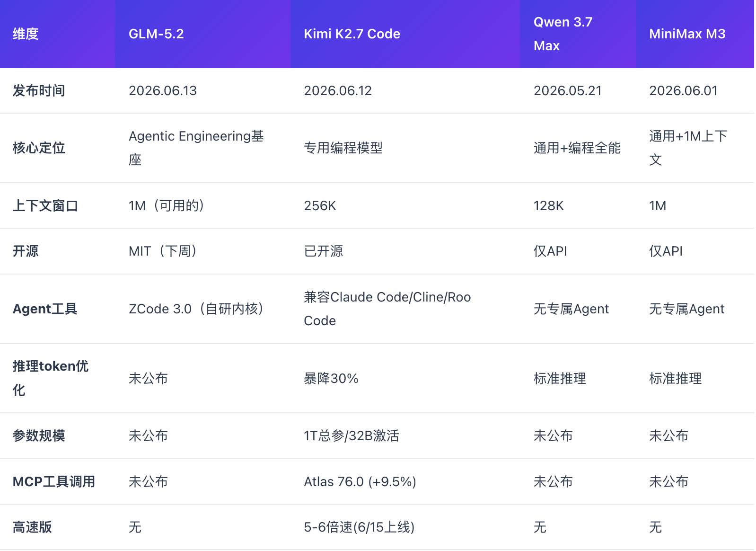This screenshot has height=551, width=756.
Task: Select Qwen 3.7 Max's 无 in the 高速版 row
Action: 540,527
